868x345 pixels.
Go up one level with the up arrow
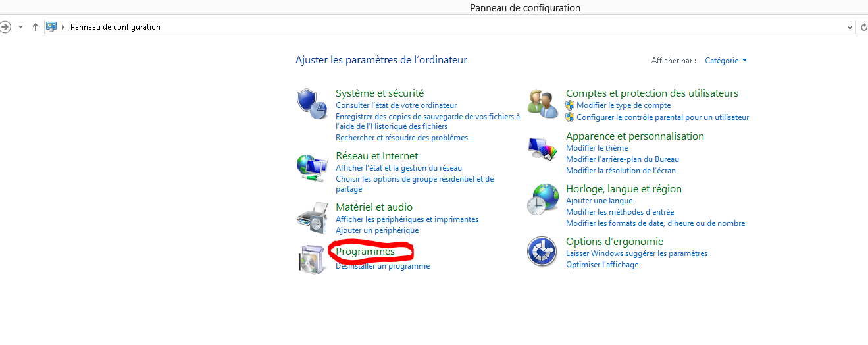tap(36, 27)
